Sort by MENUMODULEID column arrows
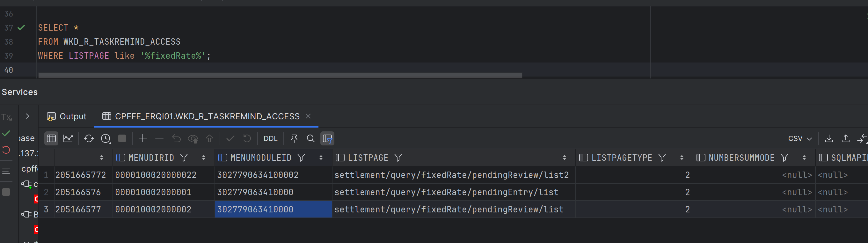Screen dimensions: 868x243 click(321, 158)
